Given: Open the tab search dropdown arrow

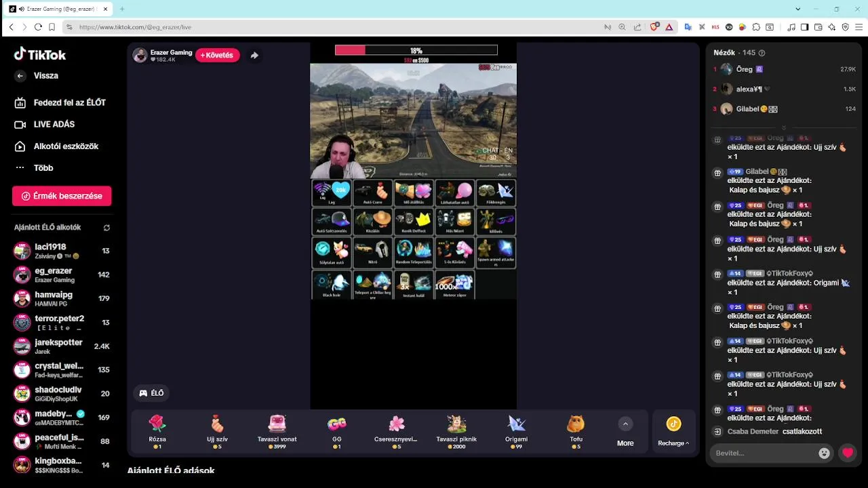Looking at the screenshot, I should pos(798,9).
